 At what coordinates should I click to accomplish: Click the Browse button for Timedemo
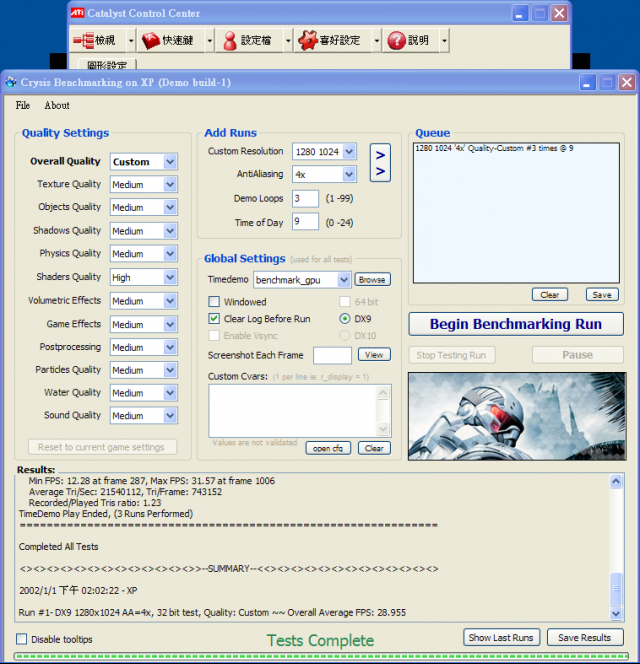(372, 279)
